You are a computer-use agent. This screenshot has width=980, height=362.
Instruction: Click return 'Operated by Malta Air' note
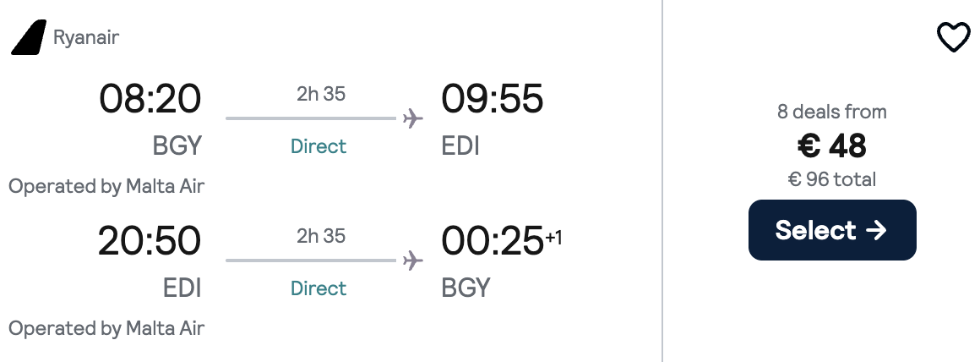click(x=106, y=328)
